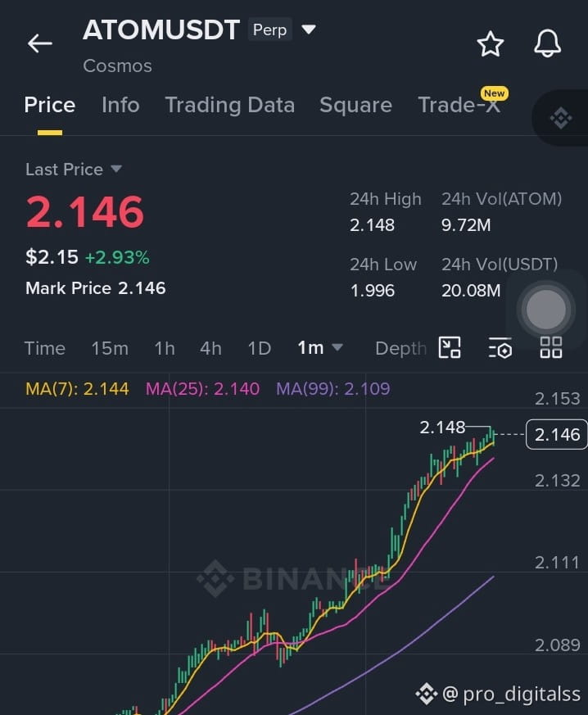Switch to the Info tab
Screen dimensions: 588x715
pyautogui.click(x=120, y=105)
